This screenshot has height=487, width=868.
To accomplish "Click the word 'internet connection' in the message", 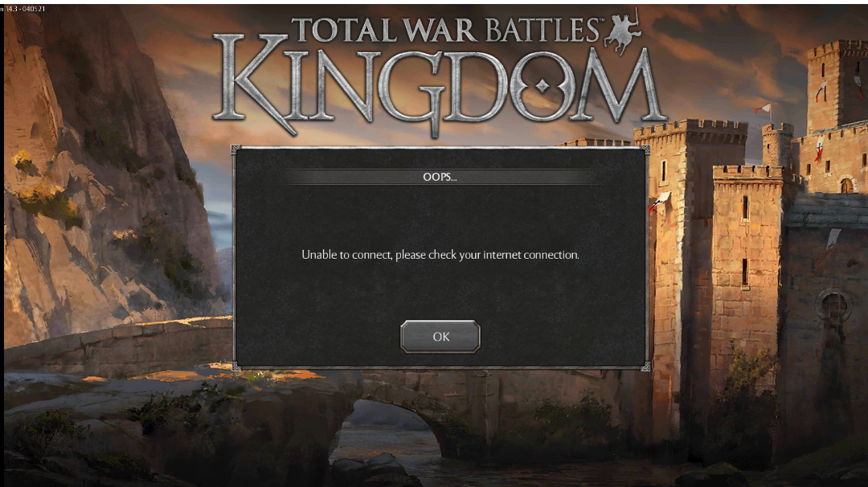I will 531,255.
